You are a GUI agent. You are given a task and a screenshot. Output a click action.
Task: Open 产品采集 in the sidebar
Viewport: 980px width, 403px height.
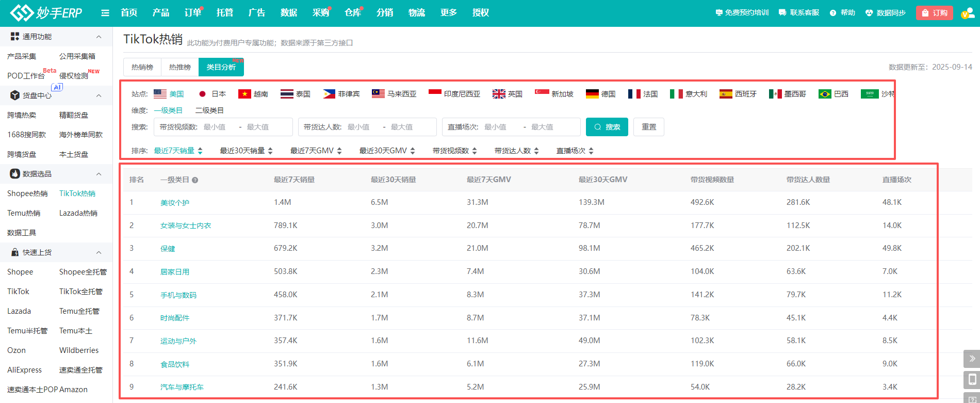22,56
